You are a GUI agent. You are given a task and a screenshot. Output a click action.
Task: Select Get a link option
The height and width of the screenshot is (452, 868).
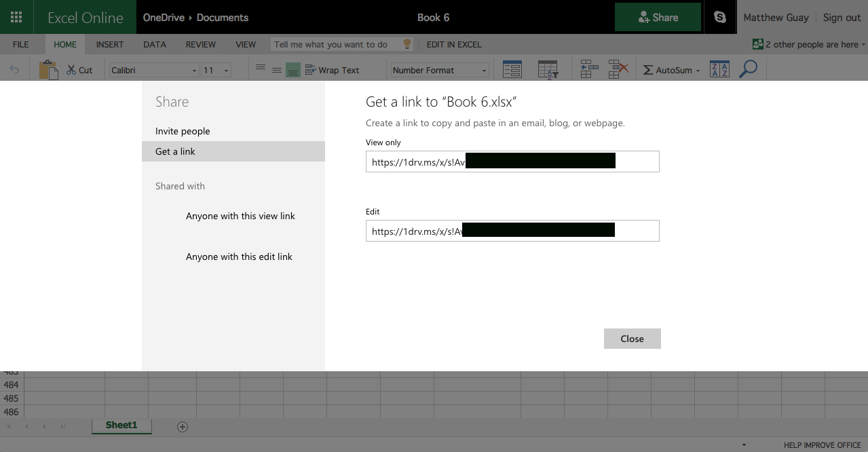pyautogui.click(x=175, y=151)
